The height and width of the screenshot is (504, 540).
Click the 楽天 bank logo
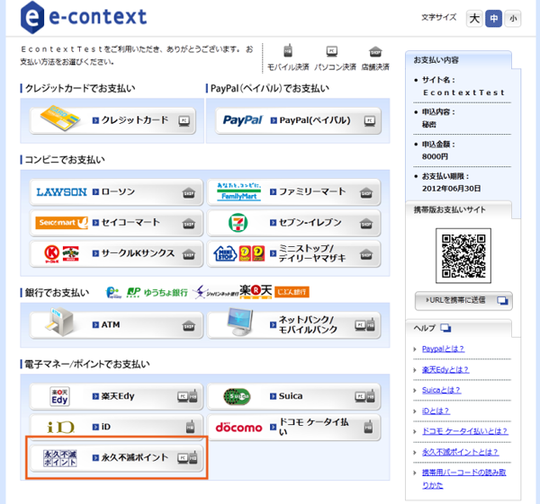tap(256, 291)
